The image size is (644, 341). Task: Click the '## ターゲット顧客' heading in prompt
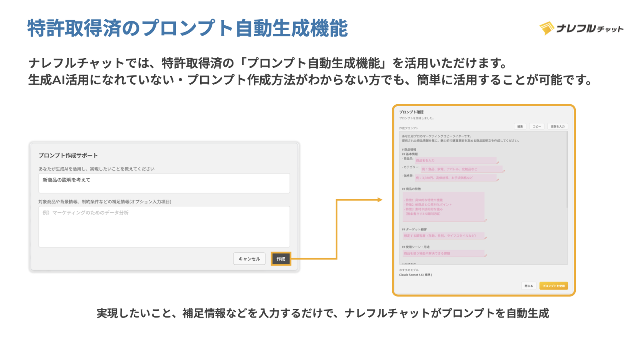click(x=414, y=229)
